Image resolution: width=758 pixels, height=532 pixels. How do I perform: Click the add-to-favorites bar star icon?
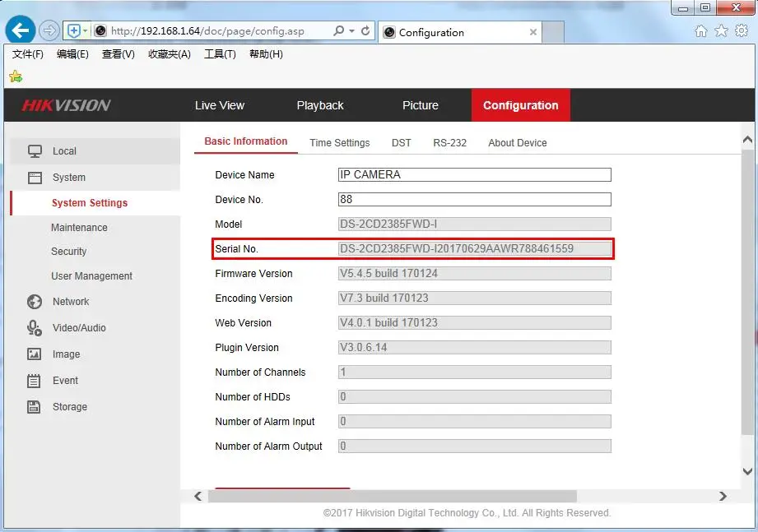[x=16, y=76]
